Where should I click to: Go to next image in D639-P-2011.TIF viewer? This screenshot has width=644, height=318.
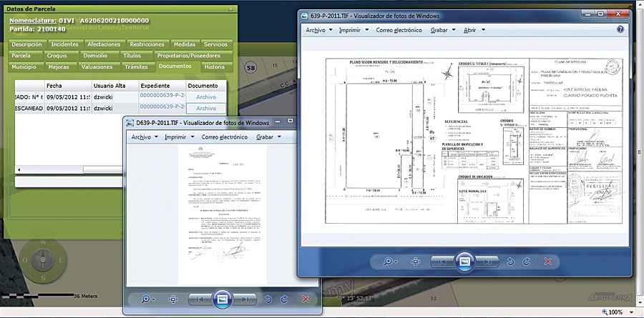click(245, 299)
